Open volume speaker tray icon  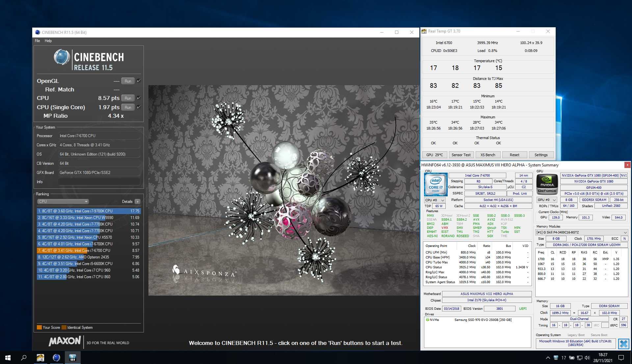coord(588,358)
